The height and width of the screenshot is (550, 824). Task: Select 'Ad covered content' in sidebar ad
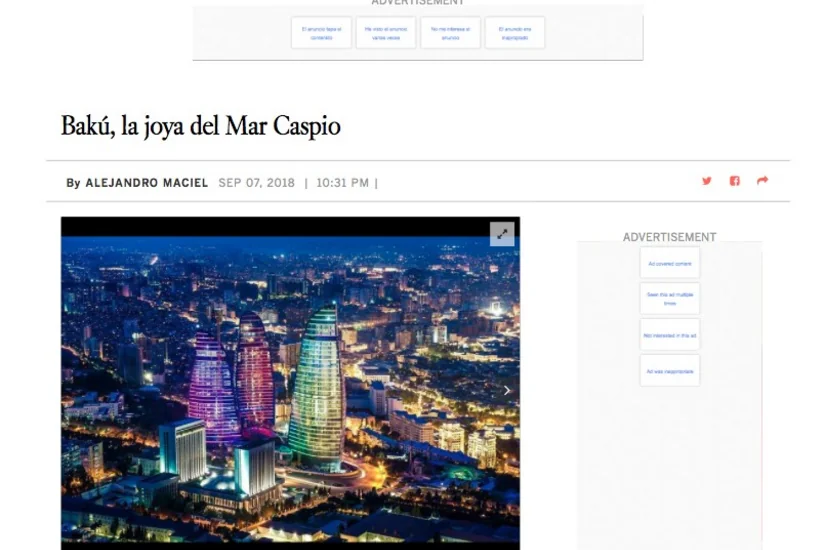[670, 263]
